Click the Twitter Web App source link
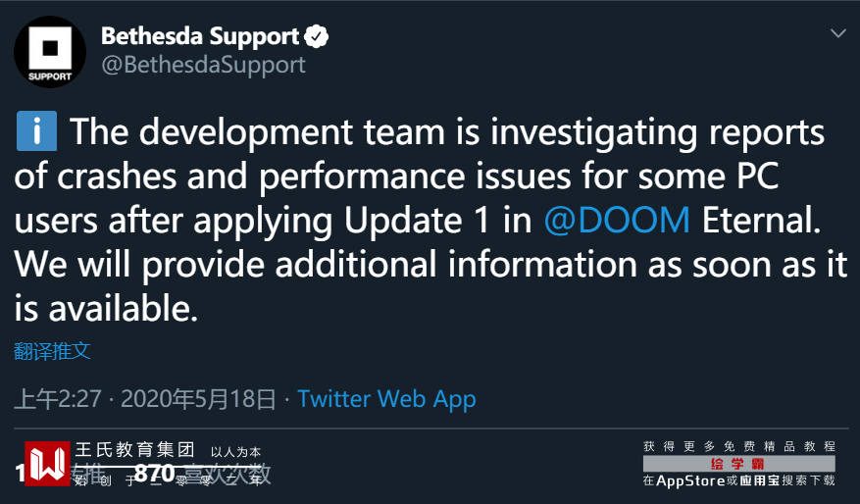This screenshot has height=504, width=860. pos(386,399)
